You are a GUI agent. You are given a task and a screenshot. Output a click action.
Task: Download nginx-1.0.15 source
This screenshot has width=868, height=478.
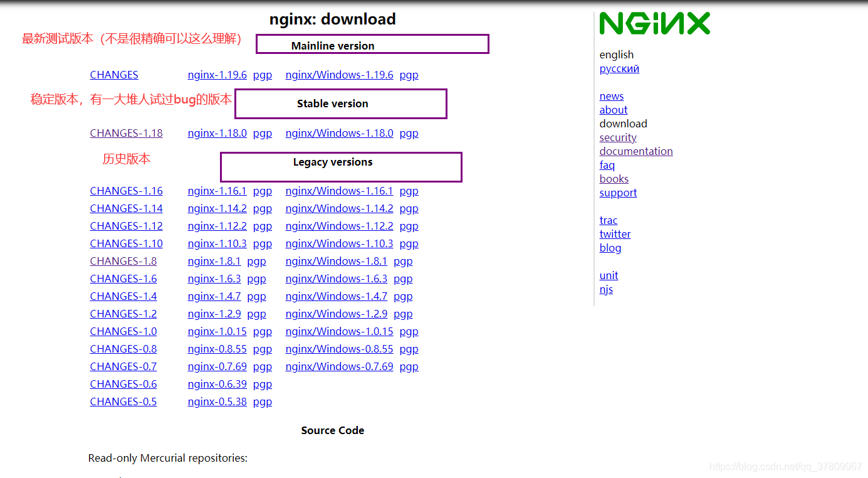point(217,331)
